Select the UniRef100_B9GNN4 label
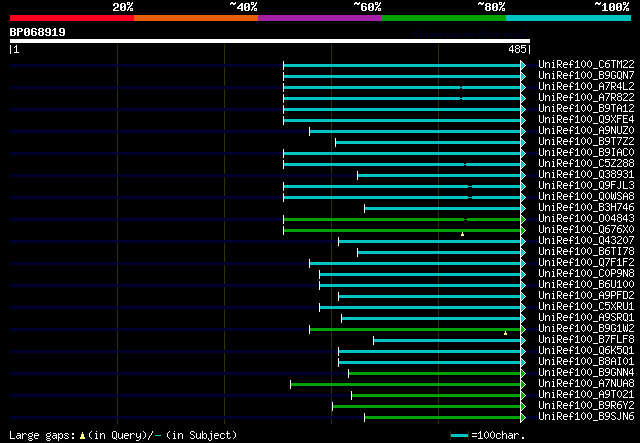Image resolution: width=640 pixels, height=443 pixels. [586, 373]
